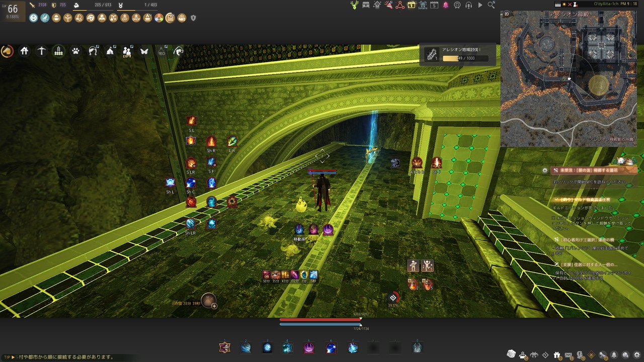Open the butterfly fairy icon
This screenshot has height=362, width=644.
tap(144, 51)
